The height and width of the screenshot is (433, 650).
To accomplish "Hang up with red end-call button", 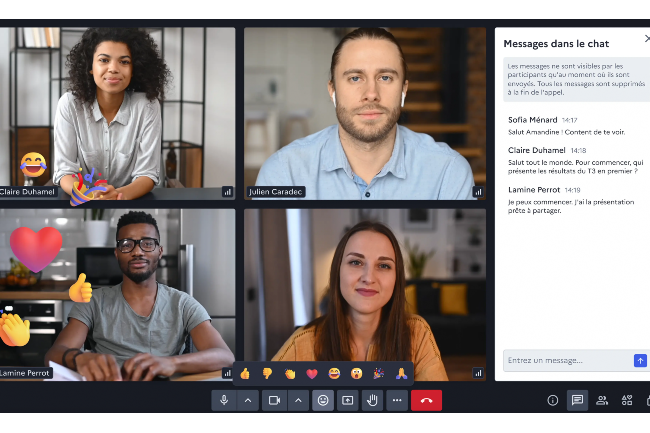I will click(x=427, y=400).
